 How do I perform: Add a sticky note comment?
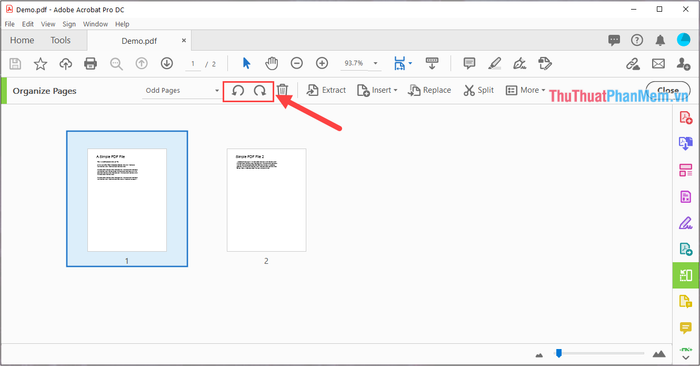click(x=469, y=63)
